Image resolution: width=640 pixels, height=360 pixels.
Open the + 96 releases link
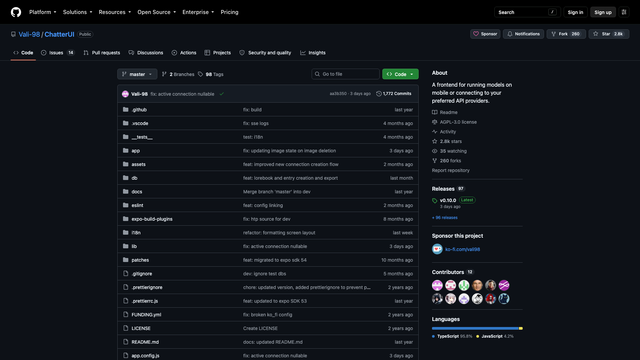(444, 218)
